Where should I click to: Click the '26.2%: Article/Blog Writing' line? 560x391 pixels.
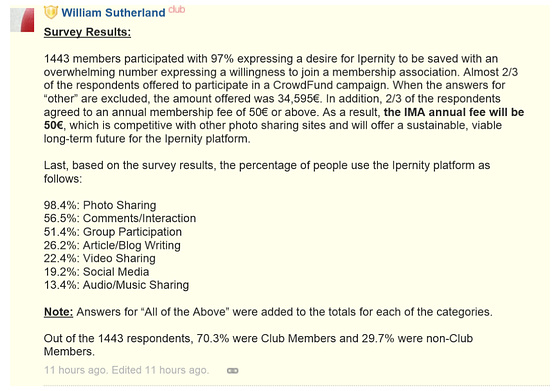coord(112,245)
